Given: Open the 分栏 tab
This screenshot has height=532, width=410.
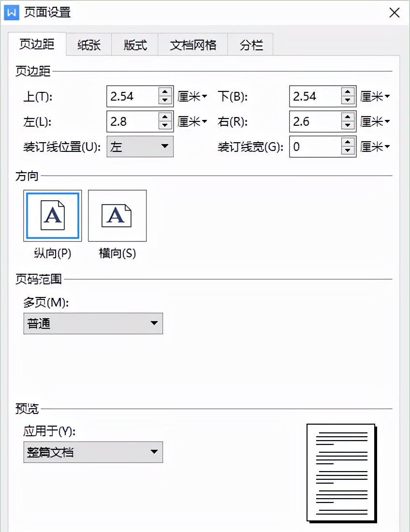Looking at the screenshot, I should pos(250,44).
